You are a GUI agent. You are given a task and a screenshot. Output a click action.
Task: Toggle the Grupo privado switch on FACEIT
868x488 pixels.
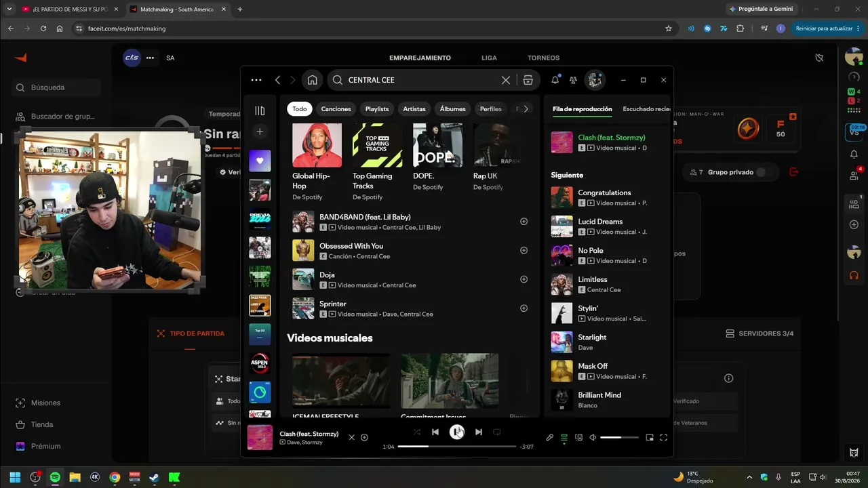click(760, 172)
